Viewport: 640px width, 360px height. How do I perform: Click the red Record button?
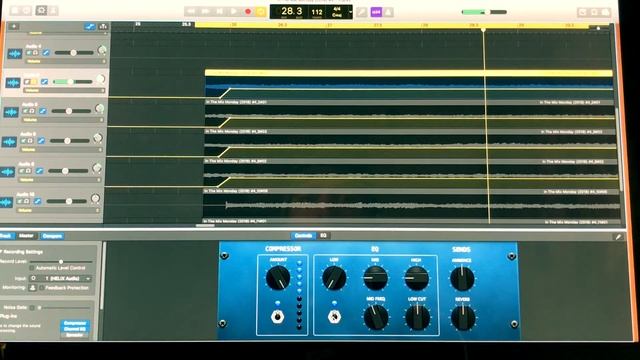click(247, 11)
